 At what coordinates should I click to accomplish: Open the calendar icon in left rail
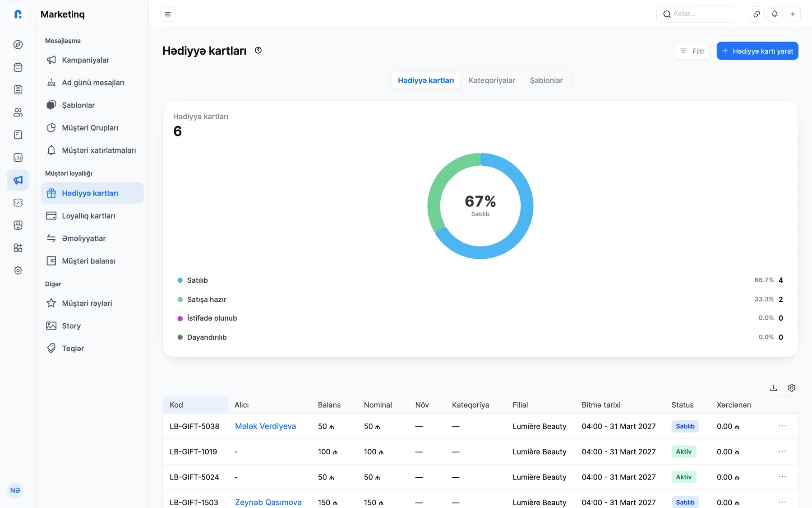(x=18, y=67)
